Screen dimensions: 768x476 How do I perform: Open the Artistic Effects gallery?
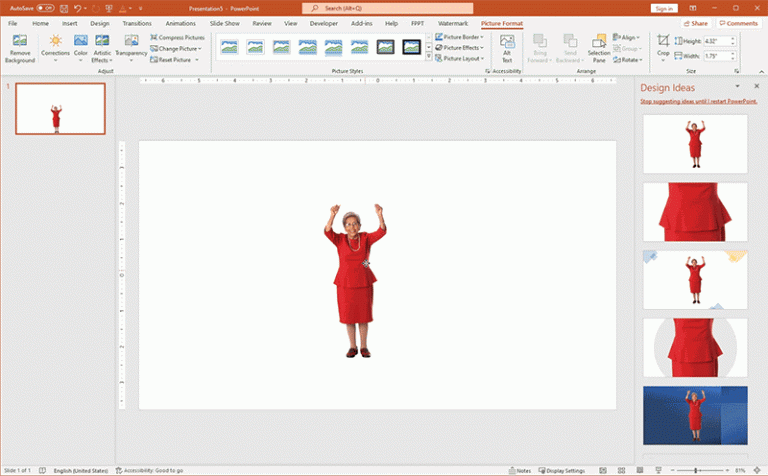click(102, 49)
